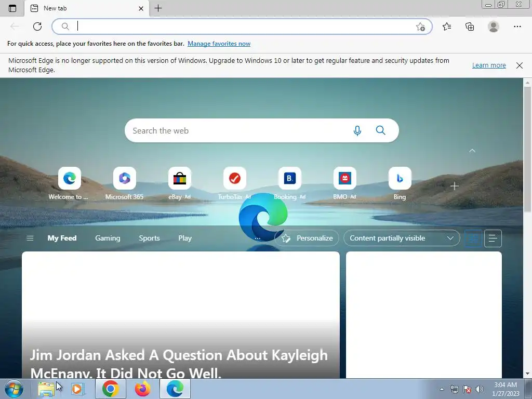Open Settings and more ellipsis menu

(x=517, y=26)
